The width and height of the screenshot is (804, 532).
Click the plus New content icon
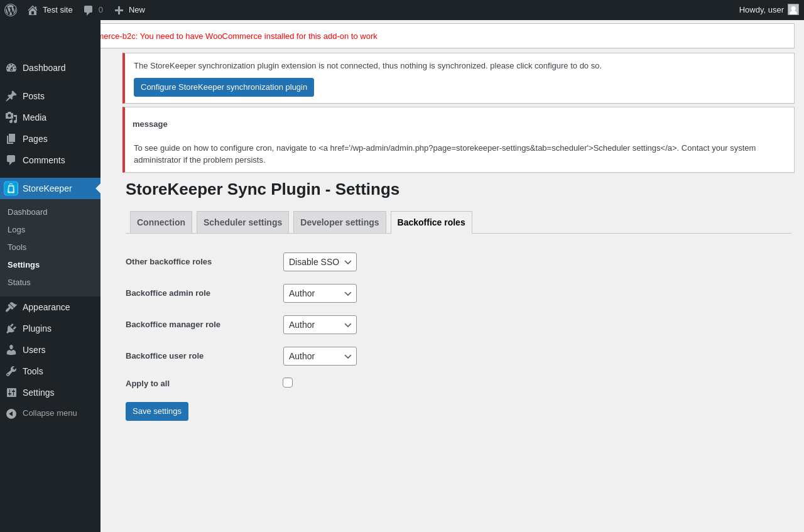(x=119, y=10)
